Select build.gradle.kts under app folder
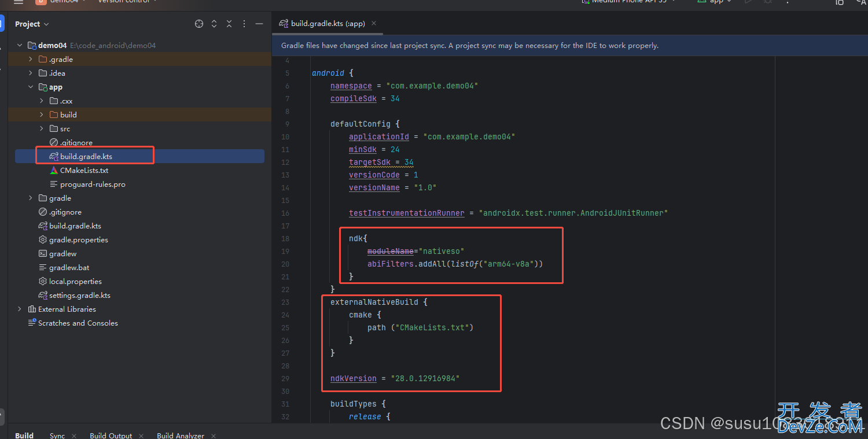Image resolution: width=868 pixels, height=439 pixels. tap(86, 157)
